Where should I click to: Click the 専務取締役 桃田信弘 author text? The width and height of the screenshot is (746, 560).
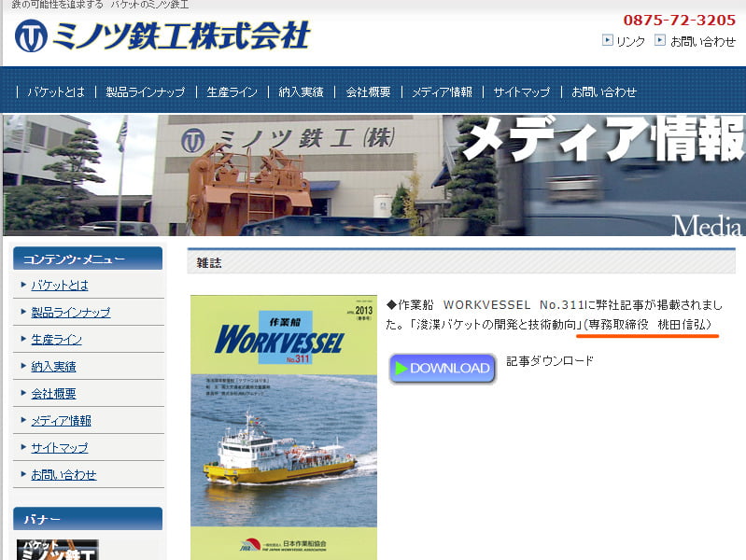click(650, 325)
